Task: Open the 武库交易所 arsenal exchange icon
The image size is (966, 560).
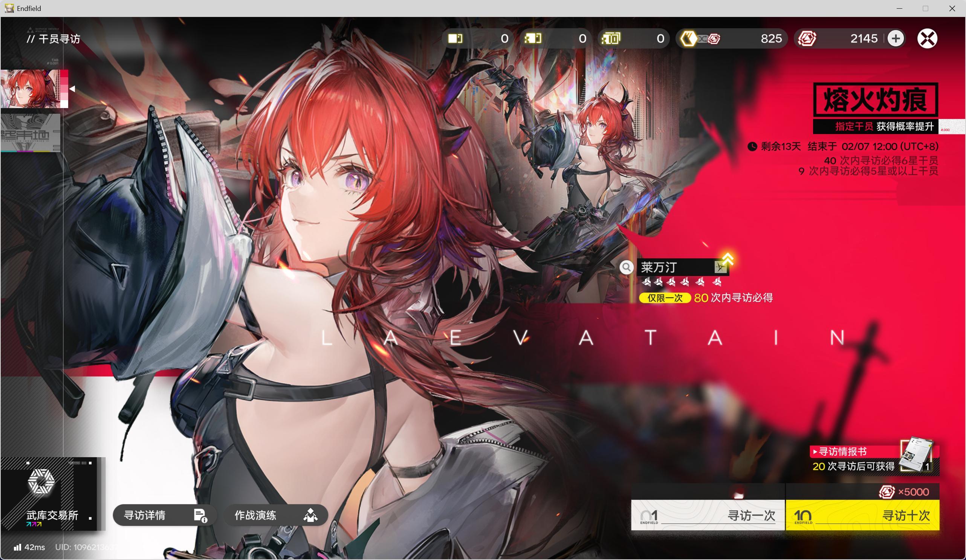Action: (x=41, y=482)
